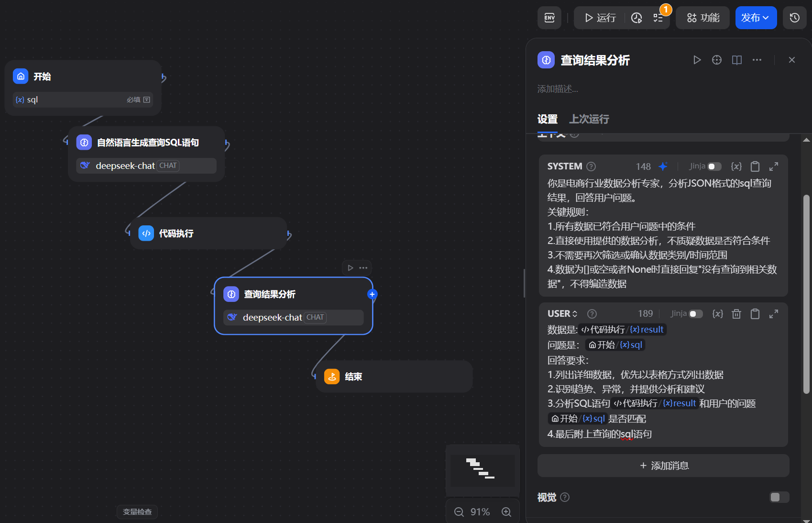Insert variable in the SYSTEM prompt
812x523 pixels.
point(736,167)
